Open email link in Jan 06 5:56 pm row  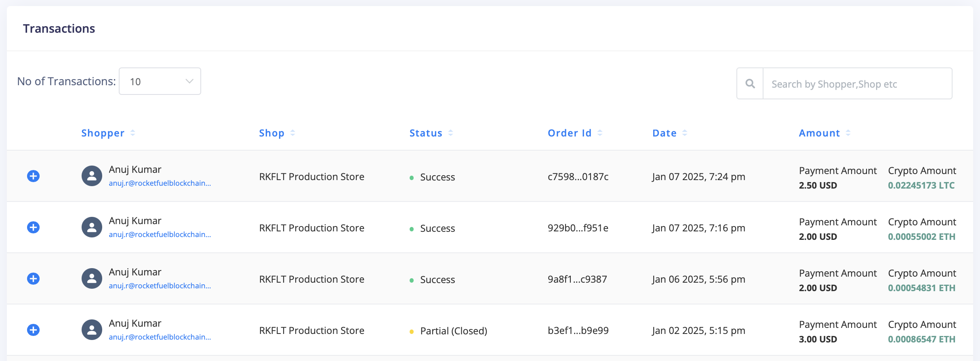point(160,286)
